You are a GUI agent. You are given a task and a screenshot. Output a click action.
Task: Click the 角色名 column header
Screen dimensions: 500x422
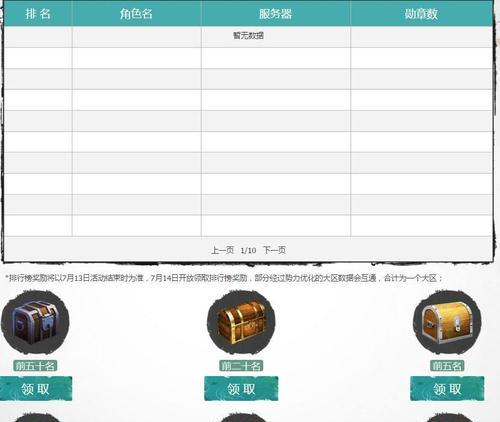tap(137, 14)
